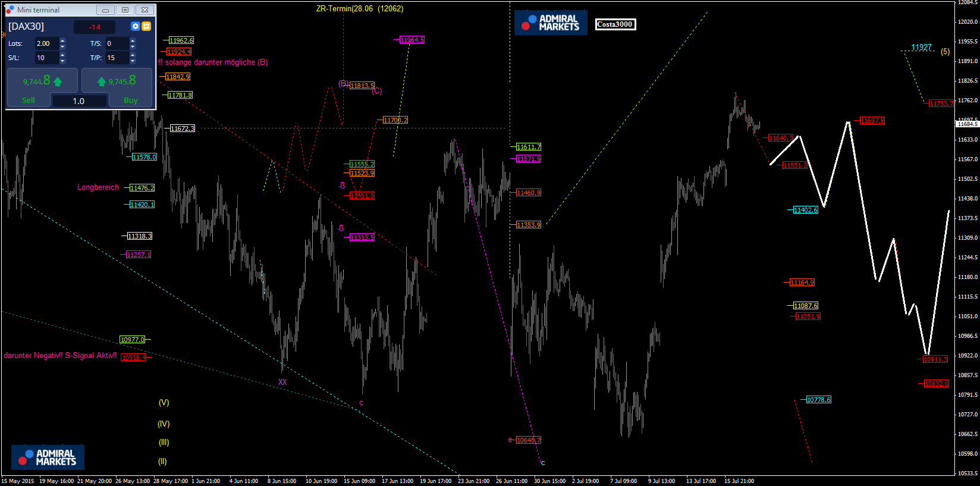The width and height of the screenshot is (980, 486).
Task: Increase T/S value with up arrow
Action: point(133,40)
